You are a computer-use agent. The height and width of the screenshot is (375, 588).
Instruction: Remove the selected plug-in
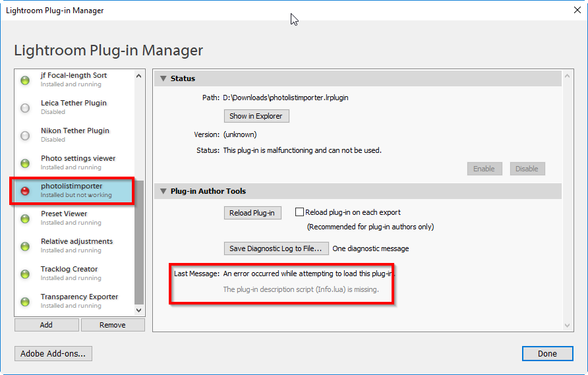[x=112, y=325]
